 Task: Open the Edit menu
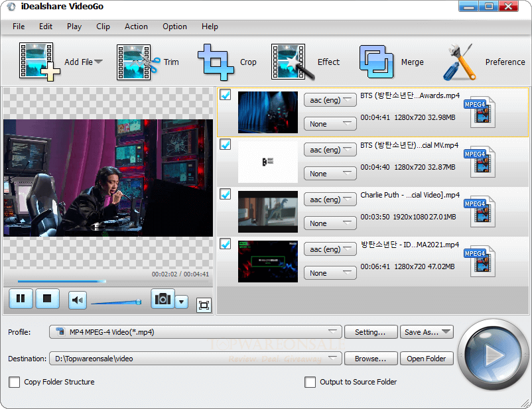click(x=46, y=27)
